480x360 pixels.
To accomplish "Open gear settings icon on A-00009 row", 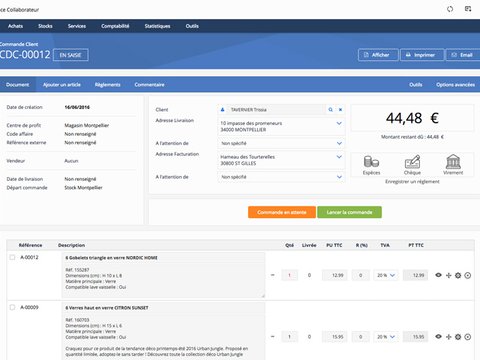I will (x=458, y=337).
